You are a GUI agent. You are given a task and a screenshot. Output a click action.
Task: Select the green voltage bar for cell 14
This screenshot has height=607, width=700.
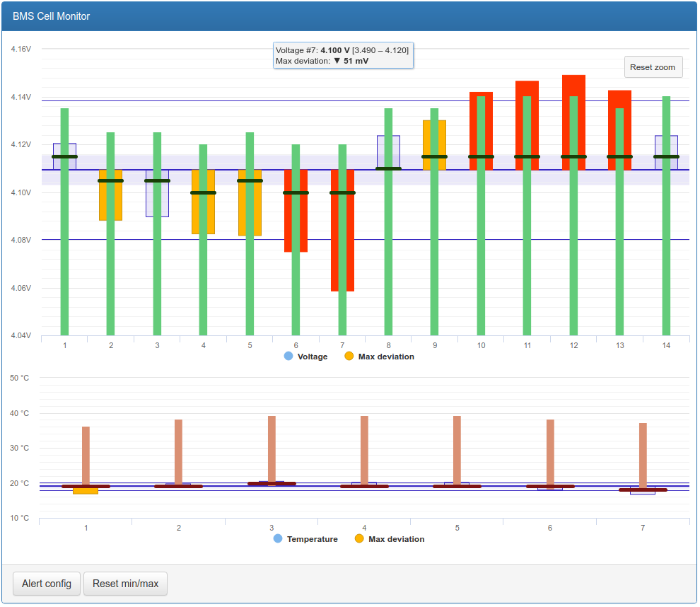coord(666,248)
